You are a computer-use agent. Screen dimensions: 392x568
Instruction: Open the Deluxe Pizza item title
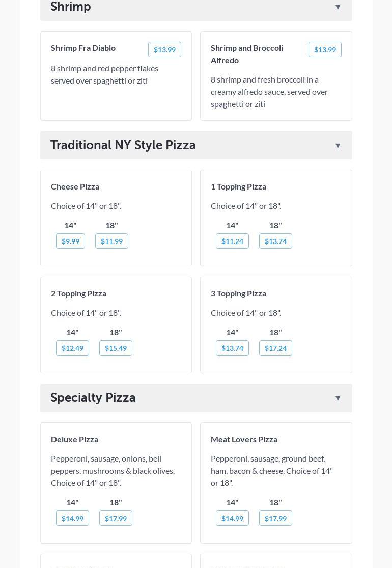(75, 439)
